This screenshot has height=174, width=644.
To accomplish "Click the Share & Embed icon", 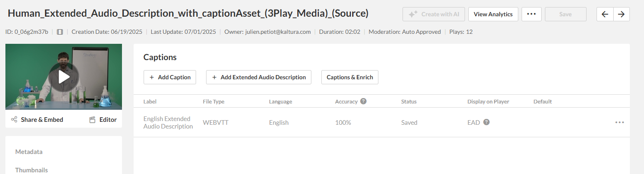I will [x=14, y=120].
